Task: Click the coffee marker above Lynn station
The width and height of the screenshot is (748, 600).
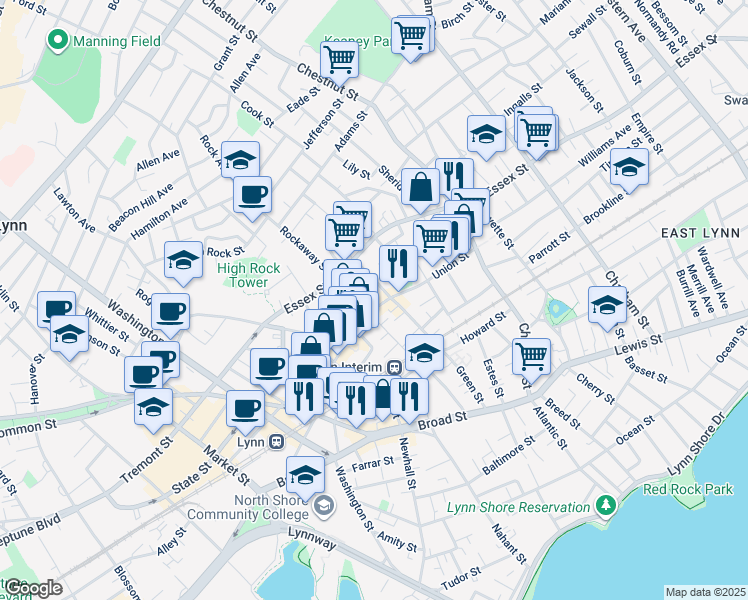Action: coord(245,408)
